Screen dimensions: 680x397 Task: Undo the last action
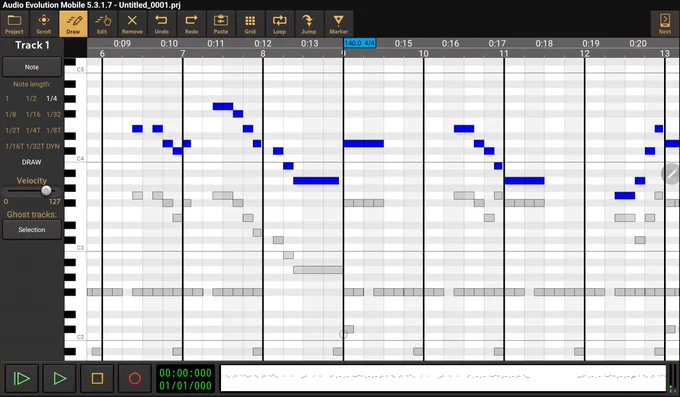pos(161,24)
